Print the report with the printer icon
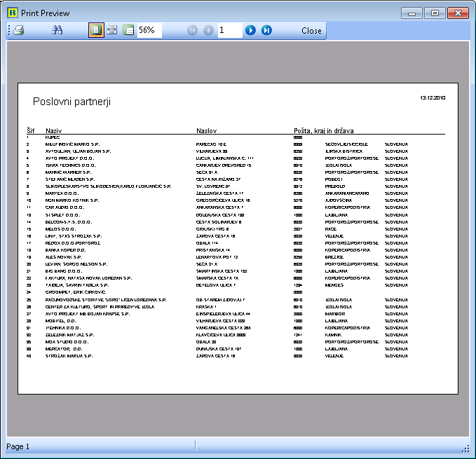This screenshot has height=459, width=476. point(19,30)
